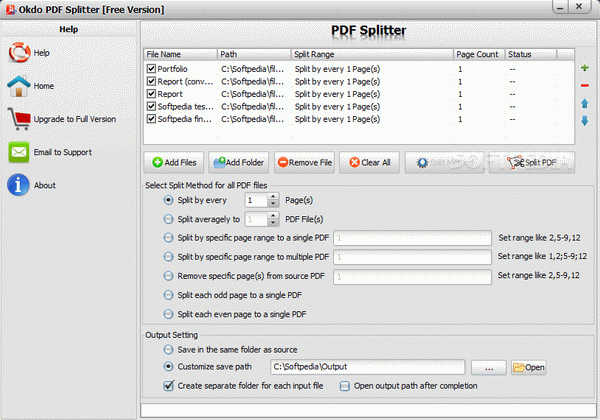Screen dimensions: 600x420
Task: Close the Okdo PDF Splitter window
Action: [579, 7]
